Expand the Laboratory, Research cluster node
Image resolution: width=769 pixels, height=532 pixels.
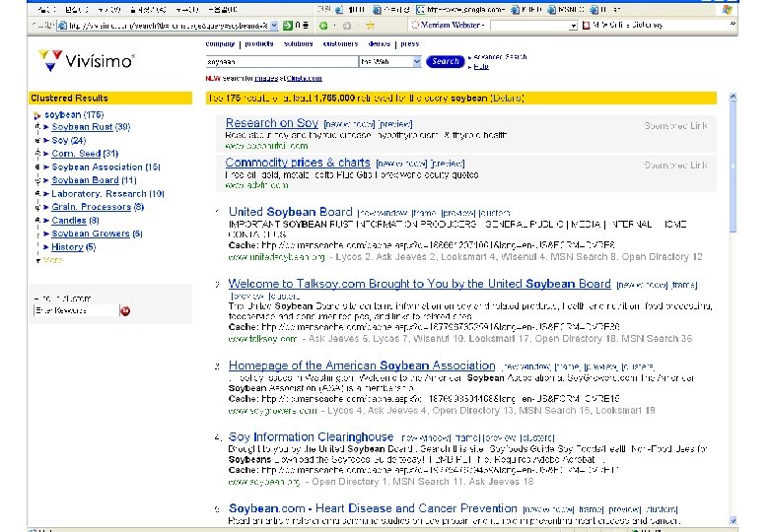pos(37,194)
